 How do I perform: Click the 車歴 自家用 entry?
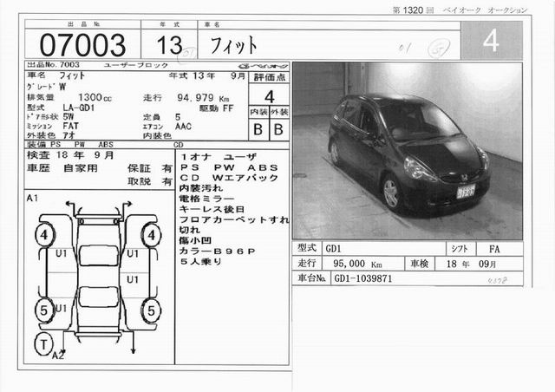tap(62, 168)
